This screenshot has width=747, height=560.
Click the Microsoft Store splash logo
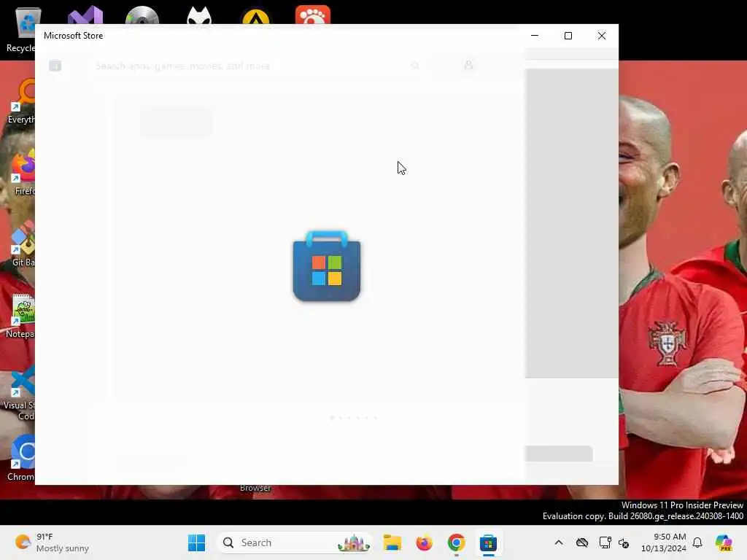[x=326, y=266]
